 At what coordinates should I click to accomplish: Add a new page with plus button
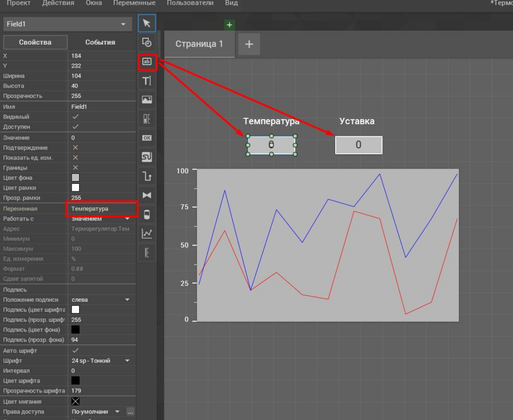click(x=249, y=44)
